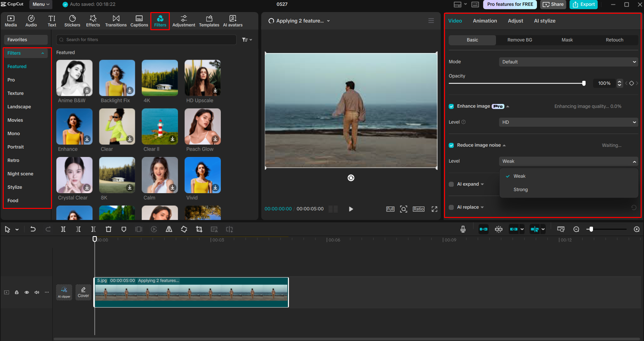Open the Audio panel

(31, 20)
